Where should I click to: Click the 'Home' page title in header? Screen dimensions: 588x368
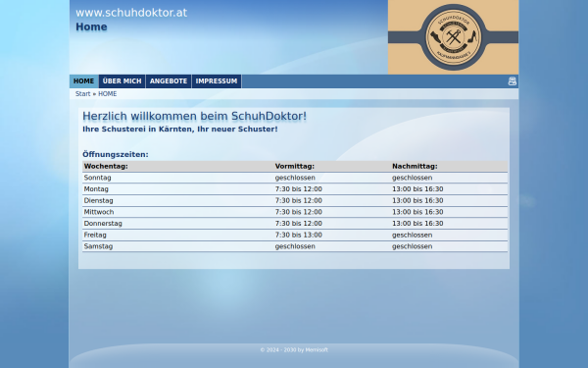[91, 27]
